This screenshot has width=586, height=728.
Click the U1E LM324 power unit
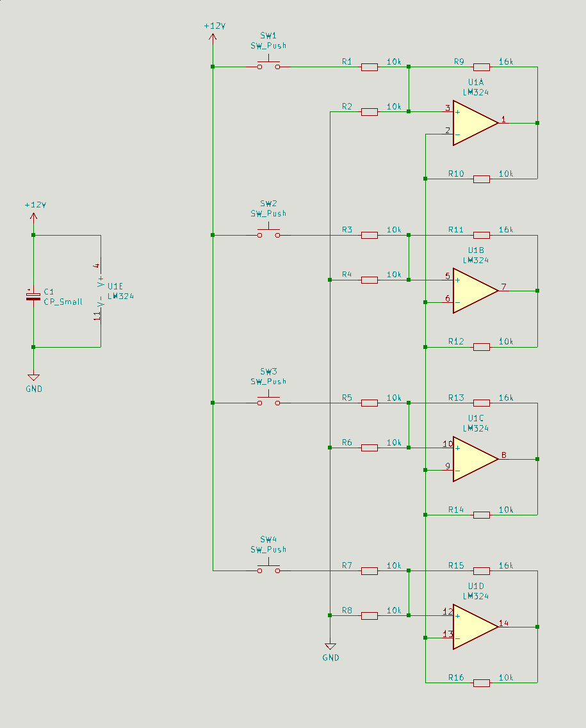click(101, 291)
